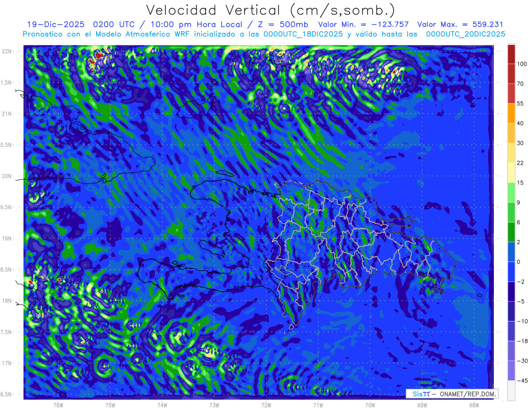Click the '68W' longitude label
The width and height of the screenshot is (532, 411).
point(473,405)
